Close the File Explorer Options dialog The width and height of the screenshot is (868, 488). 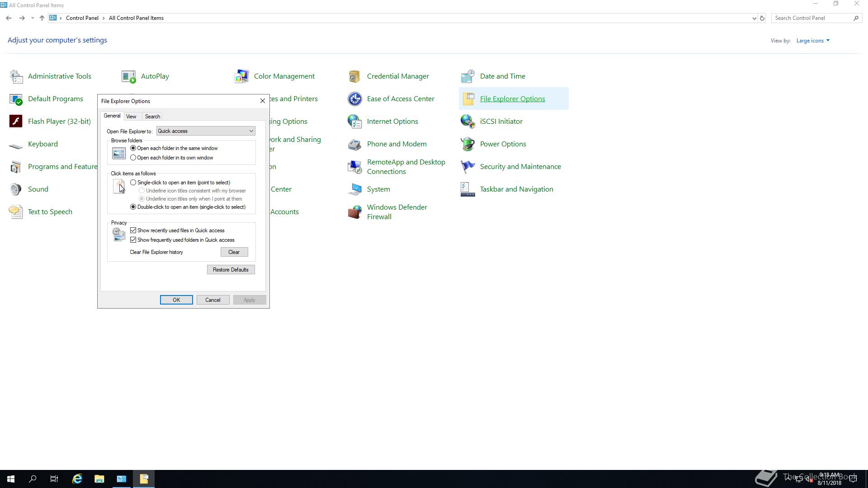click(262, 101)
